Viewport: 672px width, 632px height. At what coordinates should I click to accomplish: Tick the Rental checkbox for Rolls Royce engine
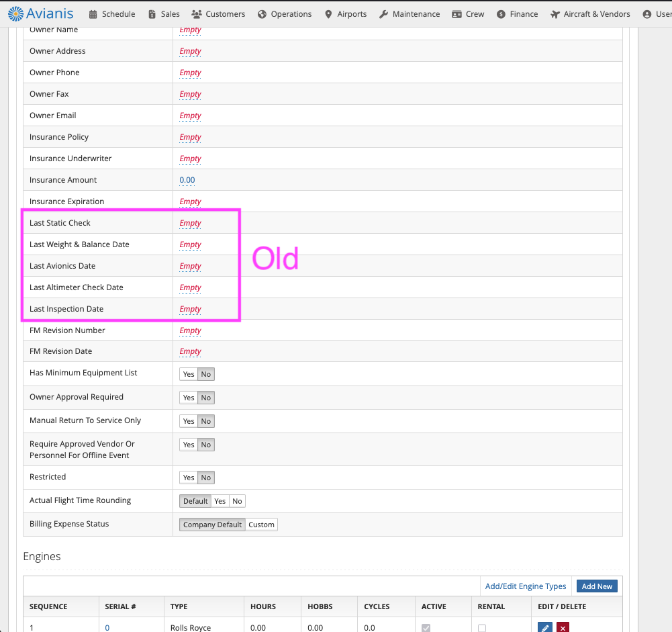point(482,628)
